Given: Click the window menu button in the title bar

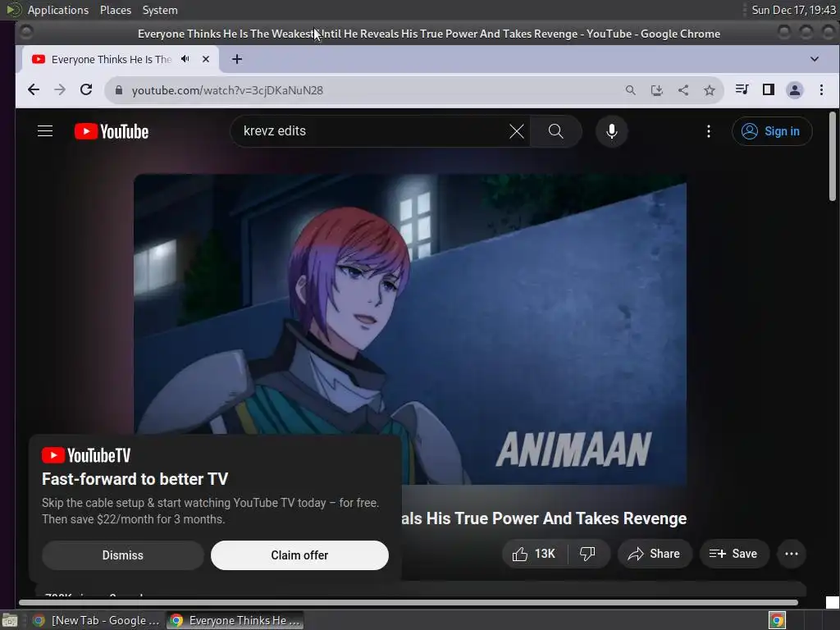Looking at the screenshot, I should (x=25, y=33).
